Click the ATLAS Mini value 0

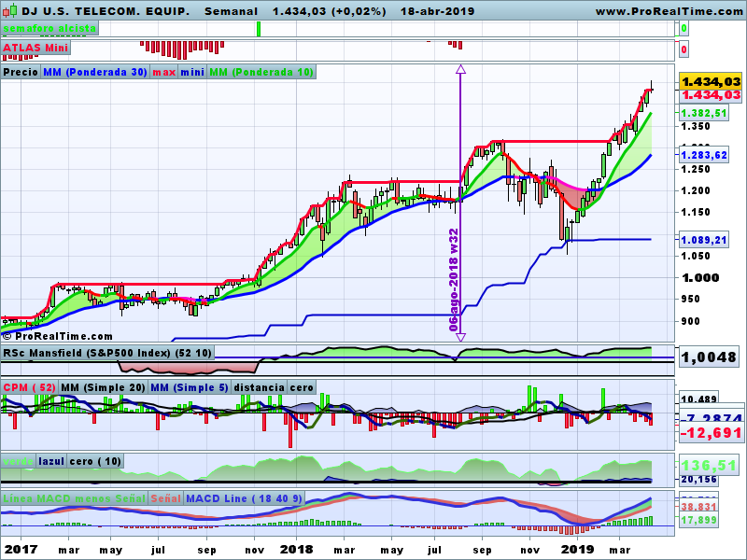(684, 49)
